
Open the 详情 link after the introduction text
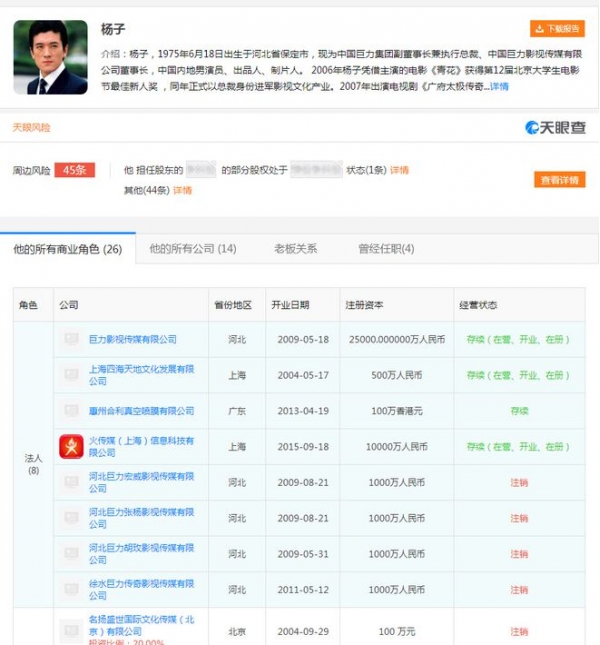[499, 86]
